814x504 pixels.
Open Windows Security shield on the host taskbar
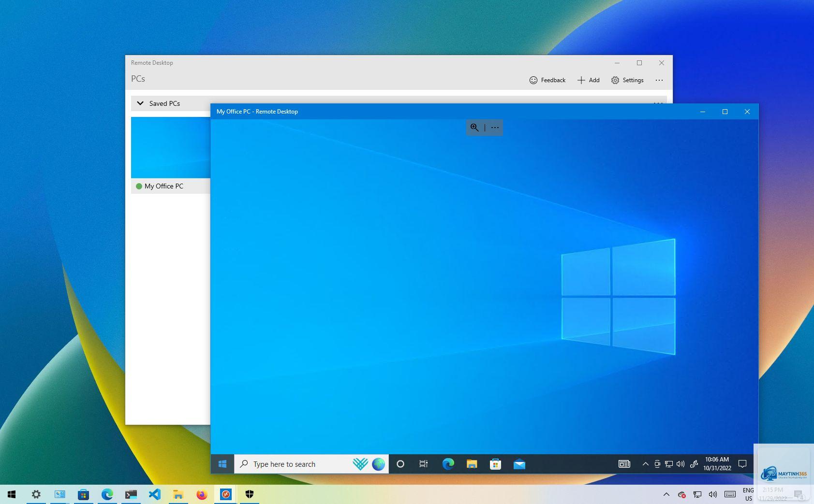coord(249,494)
